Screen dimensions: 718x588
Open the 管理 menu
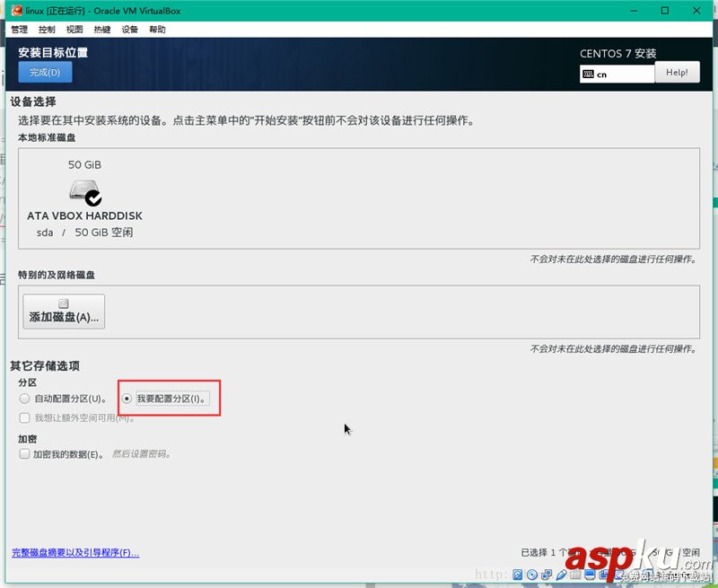tap(19, 30)
